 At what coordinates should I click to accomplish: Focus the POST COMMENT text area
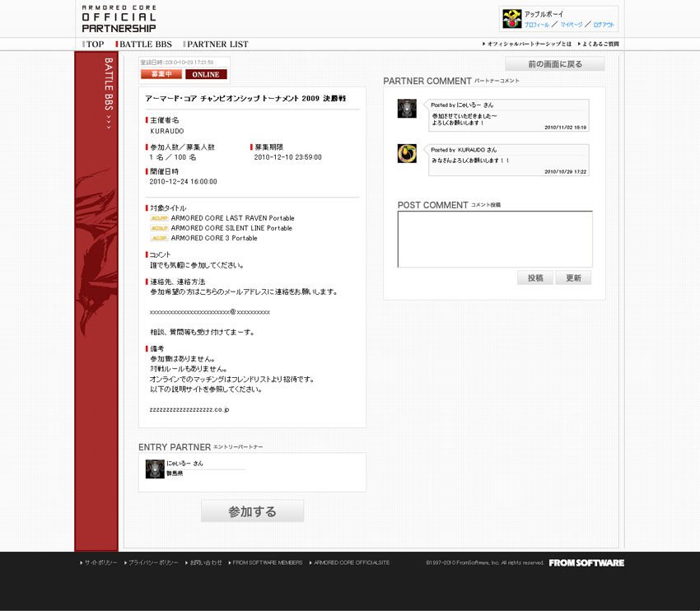click(x=495, y=240)
